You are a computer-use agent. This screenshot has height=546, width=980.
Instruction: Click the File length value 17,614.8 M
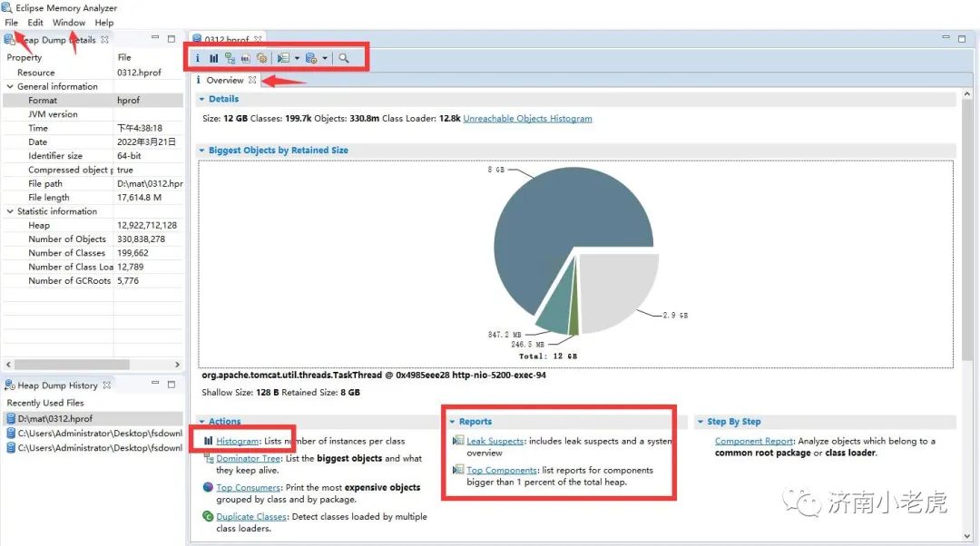(140, 198)
